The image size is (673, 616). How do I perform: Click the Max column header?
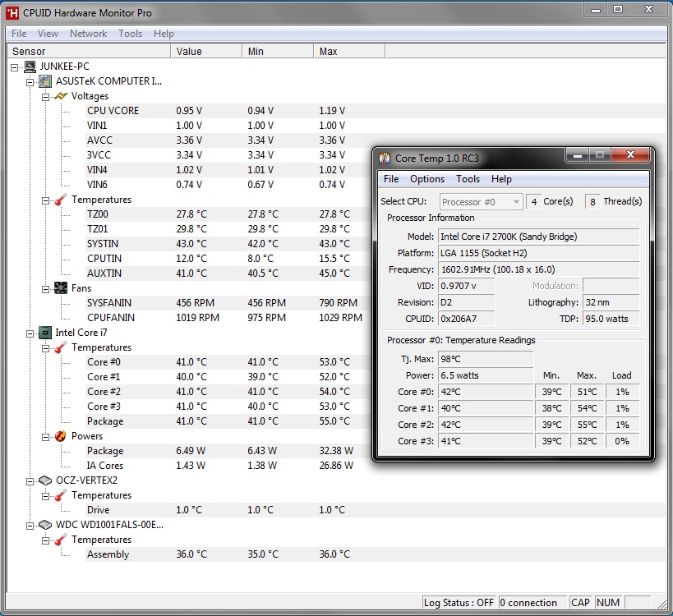[x=349, y=52]
